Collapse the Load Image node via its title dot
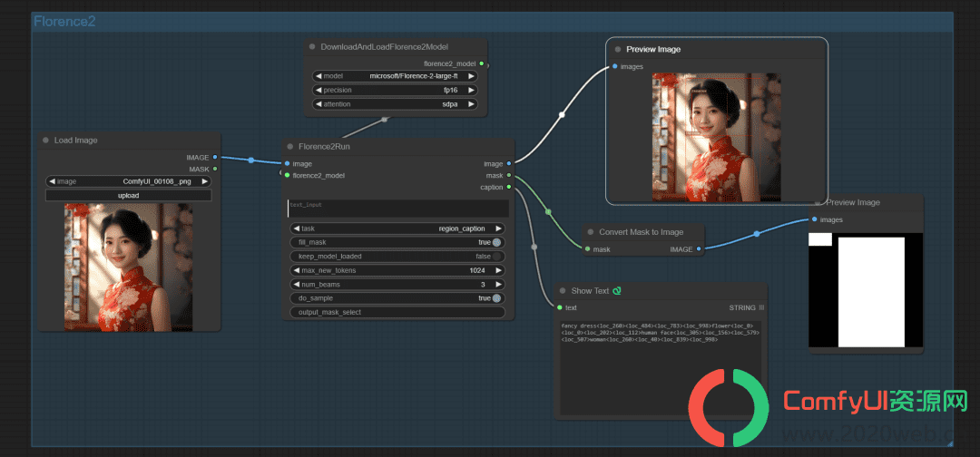This screenshot has width=980, height=457. coord(45,141)
